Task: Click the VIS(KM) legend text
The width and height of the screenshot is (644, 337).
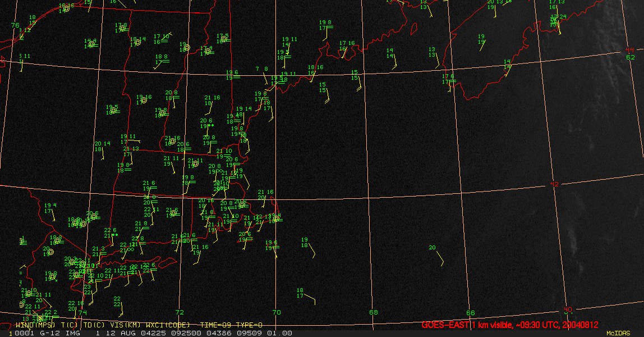Action: tap(125, 325)
